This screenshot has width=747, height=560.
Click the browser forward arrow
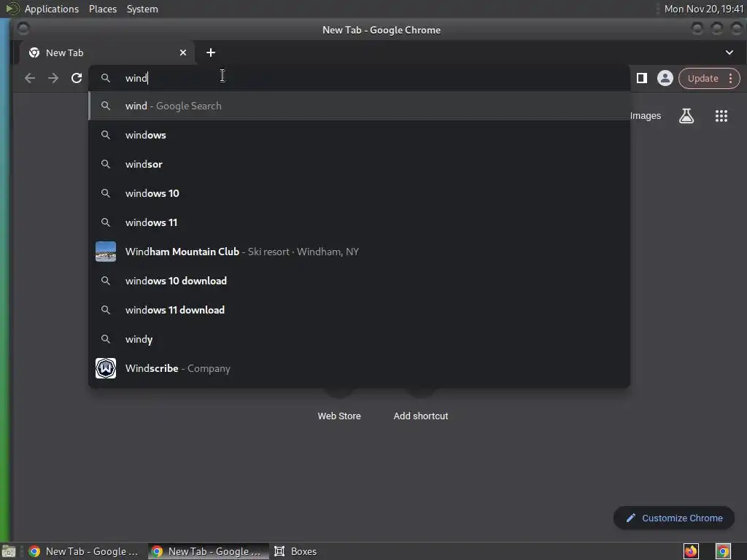click(x=53, y=78)
